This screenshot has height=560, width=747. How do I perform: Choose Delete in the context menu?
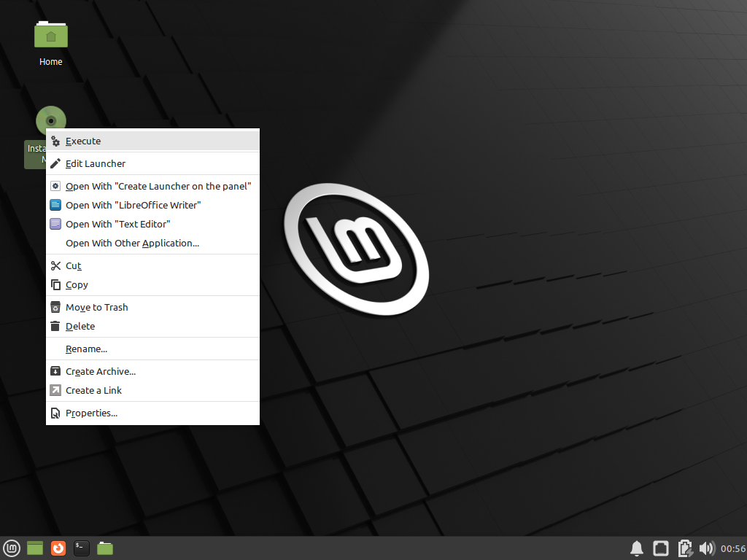tap(152, 326)
